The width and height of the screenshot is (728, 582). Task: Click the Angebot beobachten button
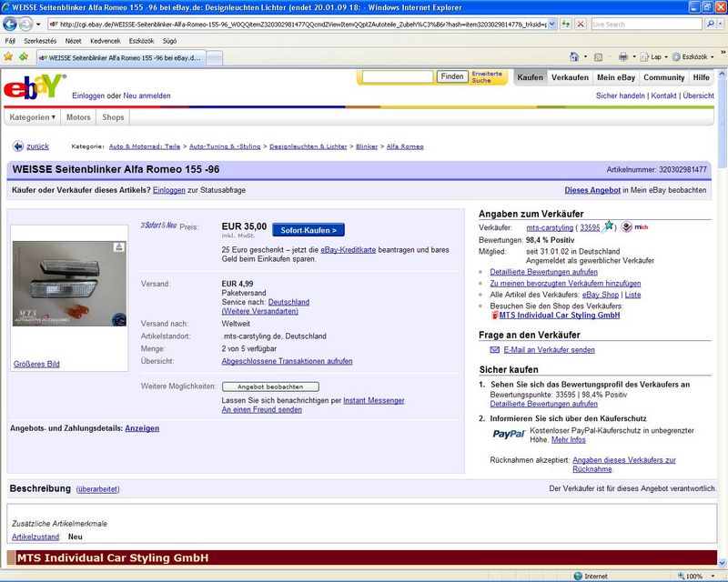click(270, 386)
